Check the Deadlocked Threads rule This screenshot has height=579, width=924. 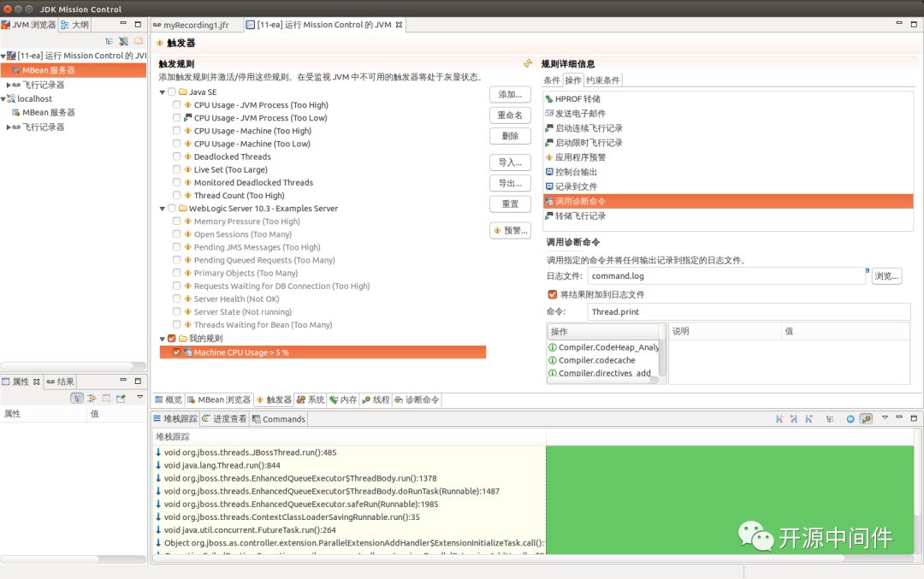tap(177, 157)
